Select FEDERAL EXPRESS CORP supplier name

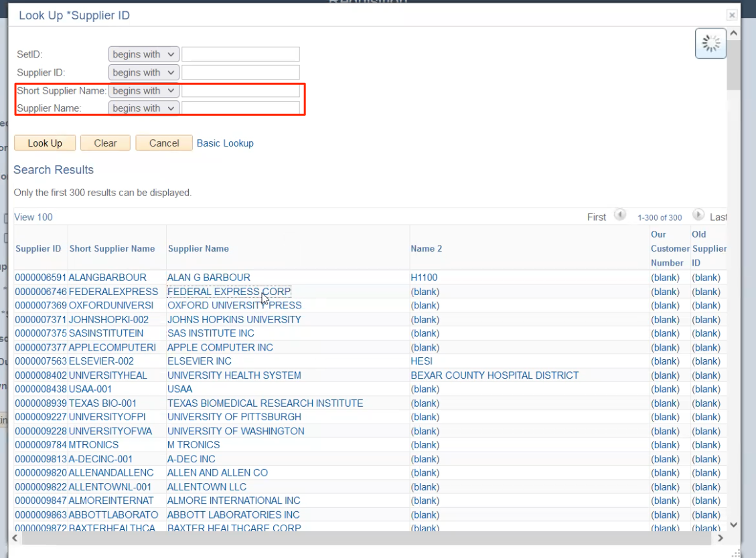[229, 292]
